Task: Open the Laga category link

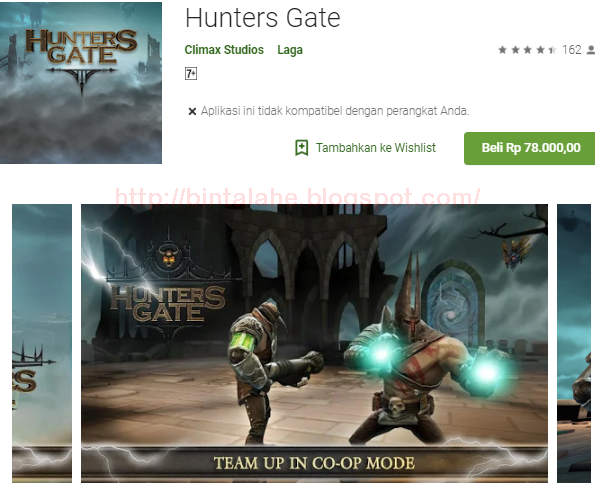Action: click(290, 50)
